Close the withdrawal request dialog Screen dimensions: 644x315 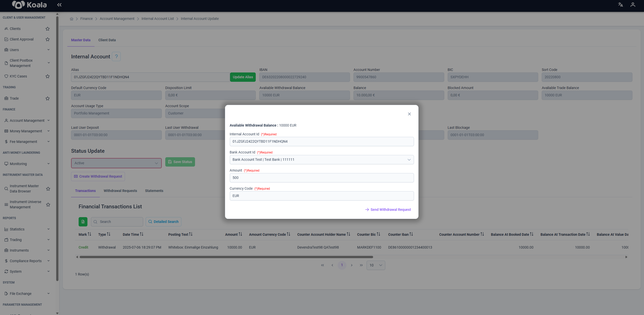(409, 114)
